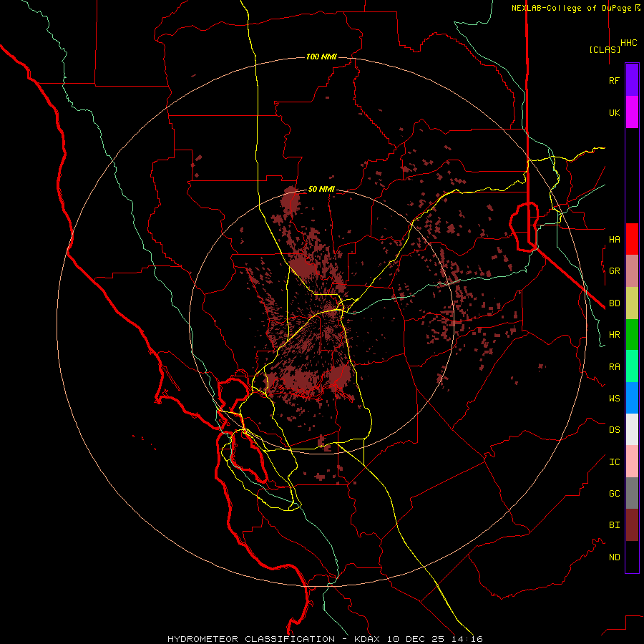Click the brown BI legend color block
This screenshot has width=644, height=644.
(632, 525)
